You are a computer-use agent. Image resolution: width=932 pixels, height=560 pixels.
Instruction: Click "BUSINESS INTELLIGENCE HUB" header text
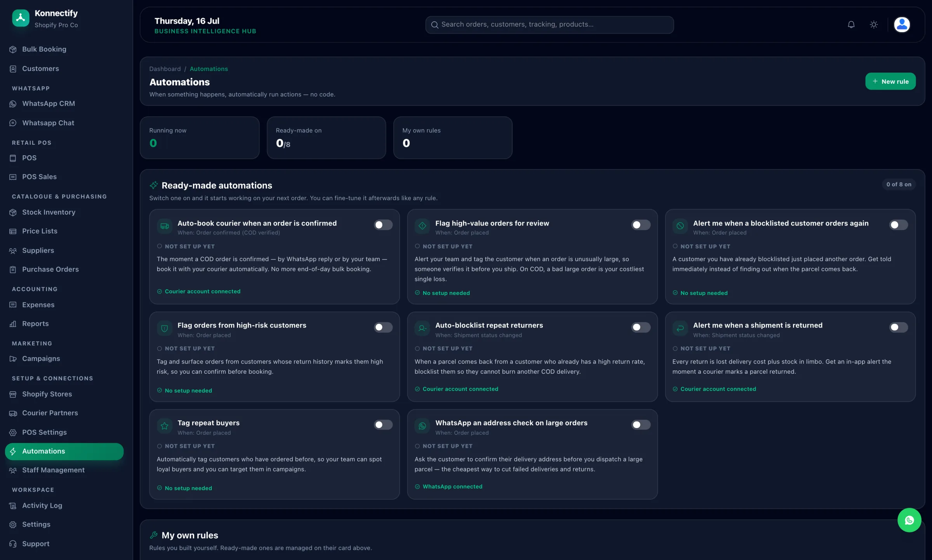point(205,31)
